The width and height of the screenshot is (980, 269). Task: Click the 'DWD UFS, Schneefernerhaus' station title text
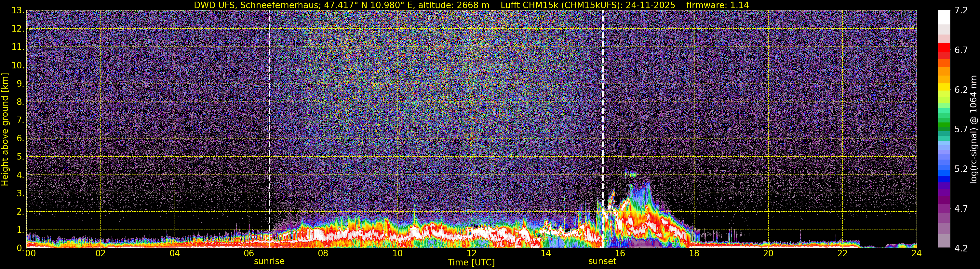click(x=257, y=5)
